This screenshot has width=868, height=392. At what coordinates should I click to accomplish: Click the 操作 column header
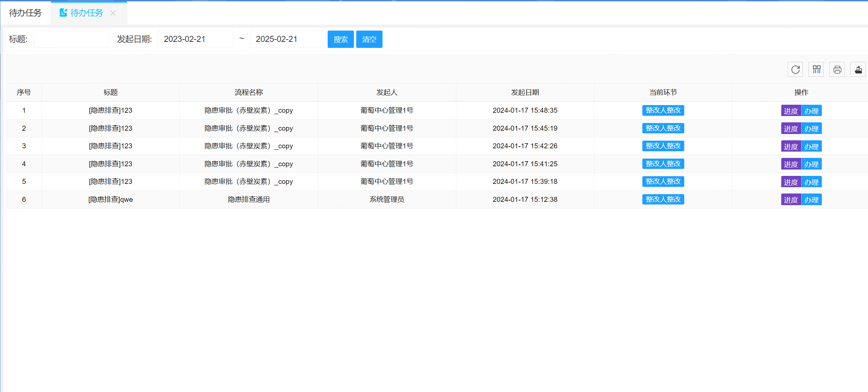pyautogui.click(x=801, y=92)
